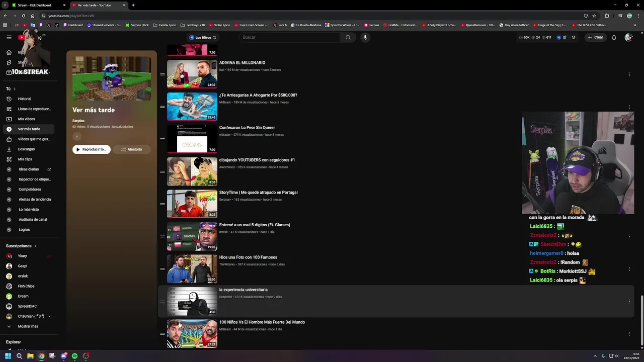Open Descargas in the sidebar
This screenshot has height=362, width=644.
coord(29,149)
